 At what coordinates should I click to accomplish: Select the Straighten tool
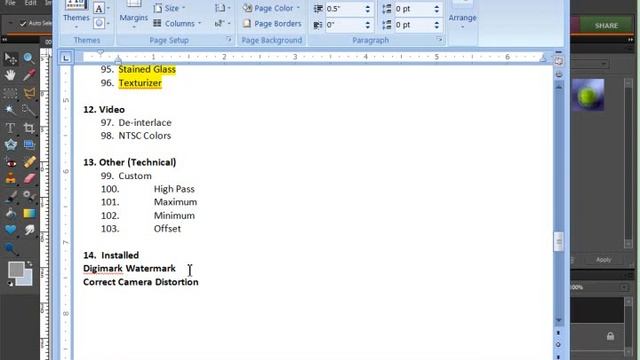point(29,145)
